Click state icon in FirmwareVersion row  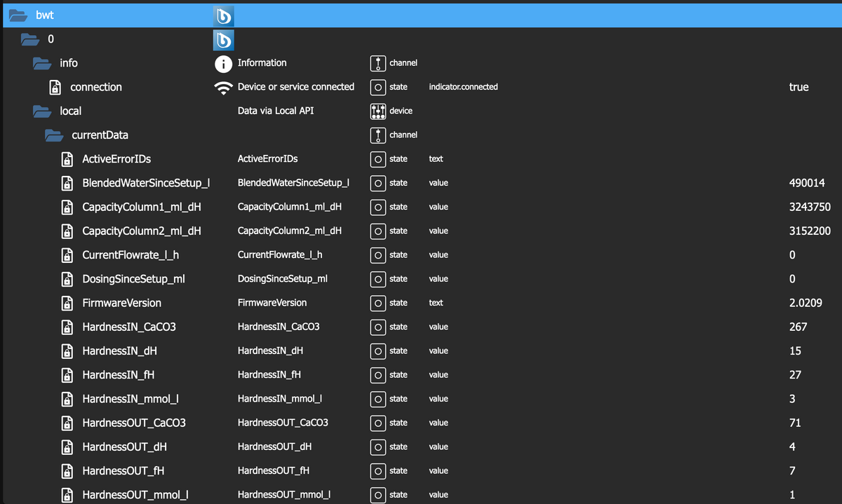(x=377, y=303)
